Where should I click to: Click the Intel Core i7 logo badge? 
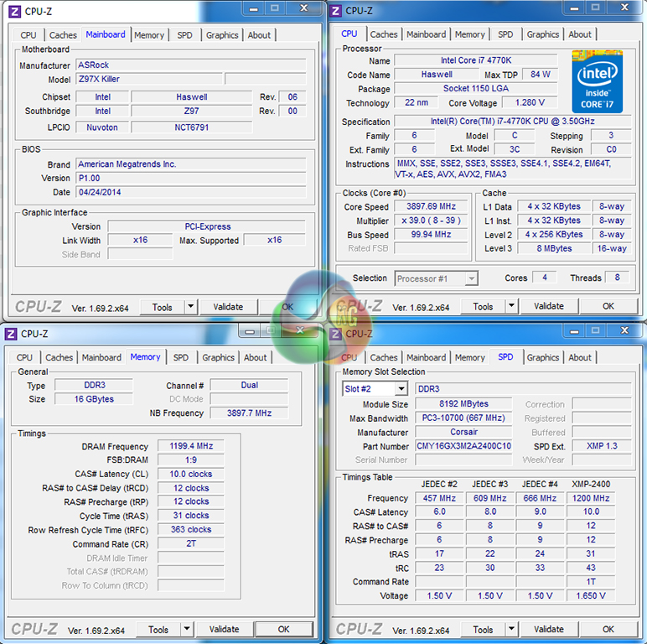tap(597, 81)
